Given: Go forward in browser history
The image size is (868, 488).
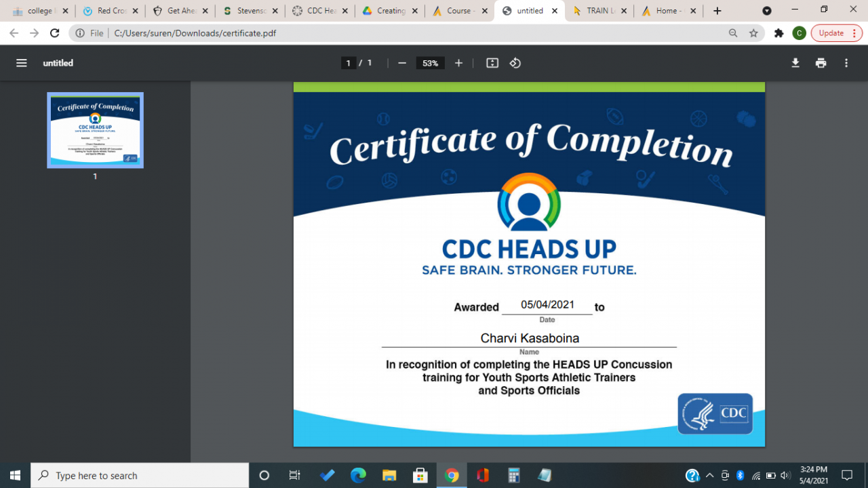Looking at the screenshot, I should 35,33.
